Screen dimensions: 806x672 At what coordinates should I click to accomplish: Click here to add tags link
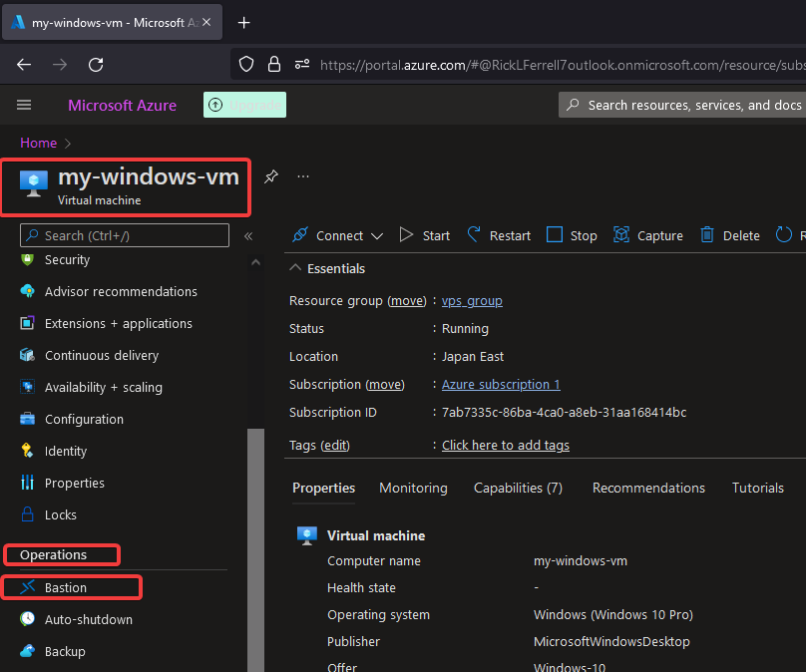click(506, 445)
